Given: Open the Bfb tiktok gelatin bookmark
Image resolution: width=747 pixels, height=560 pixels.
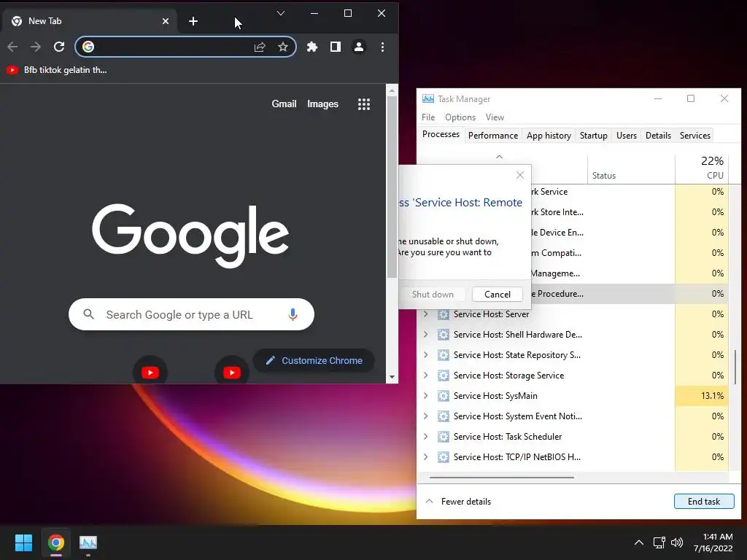Looking at the screenshot, I should pyautogui.click(x=57, y=70).
